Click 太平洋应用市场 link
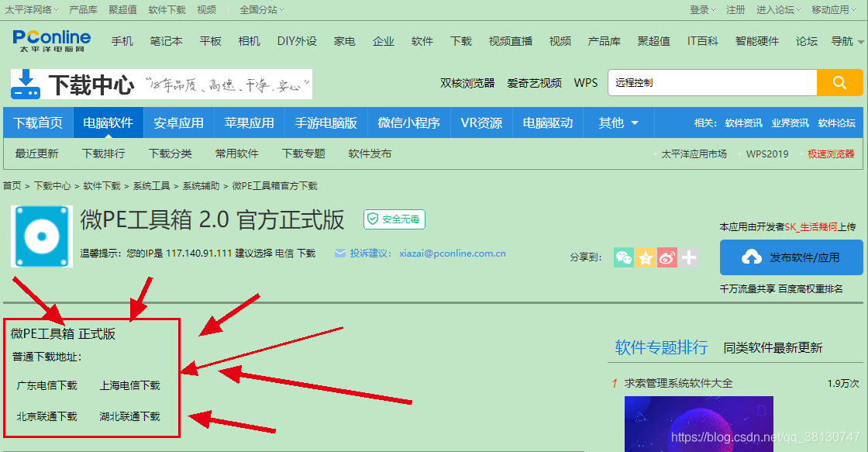This screenshot has height=452, width=868. 694,154
